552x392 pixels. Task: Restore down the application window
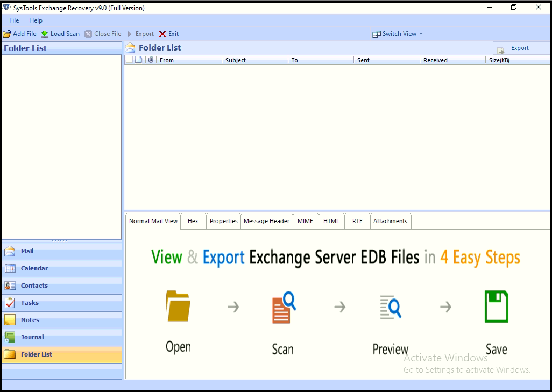click(514, 8)
